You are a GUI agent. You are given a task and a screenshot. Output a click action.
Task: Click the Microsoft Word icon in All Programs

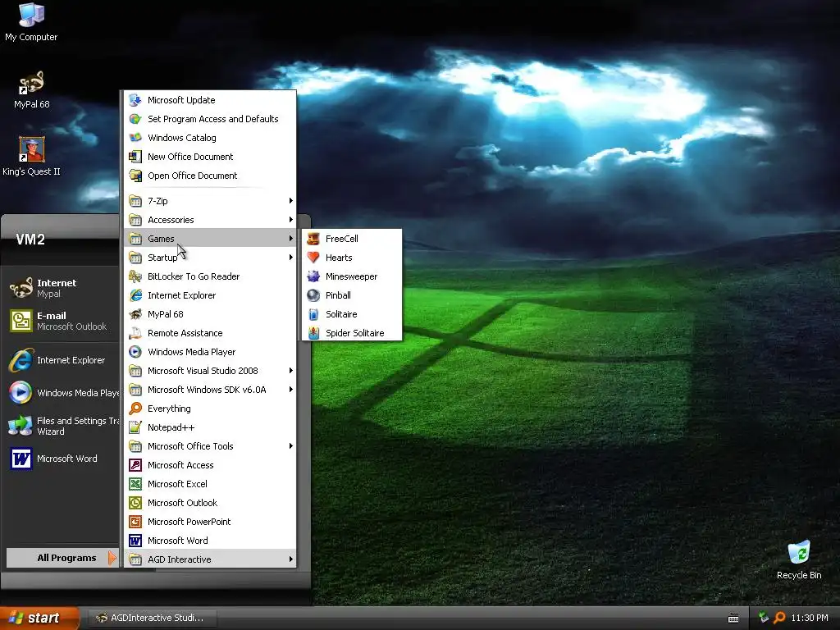coord(135,541)
